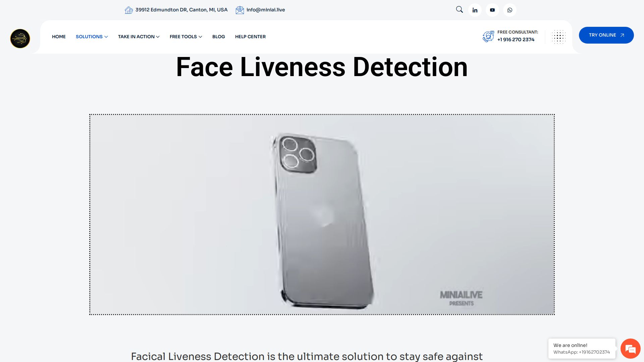Open the Blog menu item

point(219,37)
